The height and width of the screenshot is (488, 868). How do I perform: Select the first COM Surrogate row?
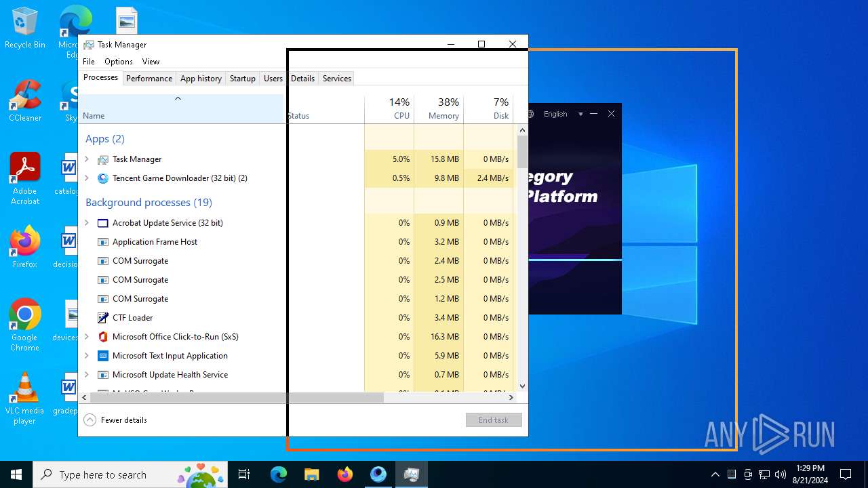(x=296, y=261)
